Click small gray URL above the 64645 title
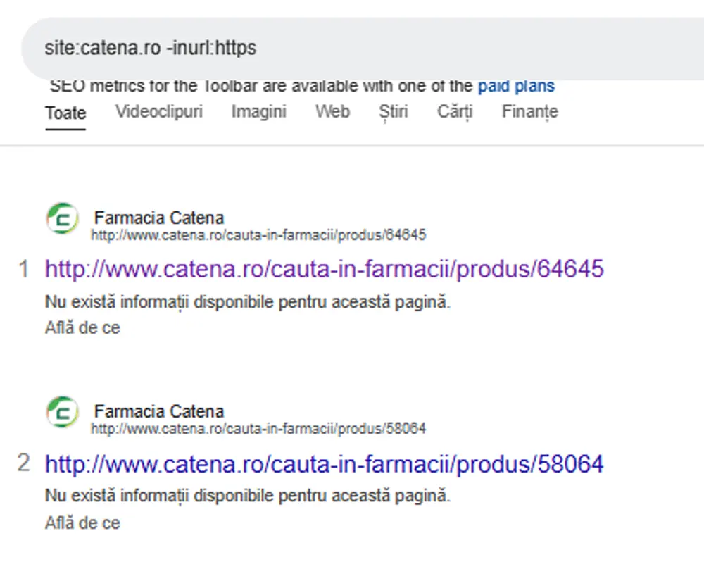Screen dimensions: 704x588 pyautogui.click(x=258, y=235)
